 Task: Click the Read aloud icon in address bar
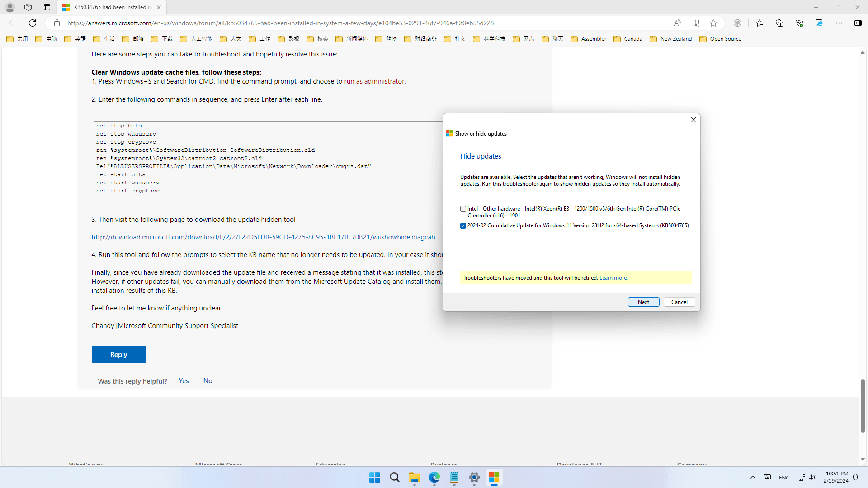pos(677,23)
